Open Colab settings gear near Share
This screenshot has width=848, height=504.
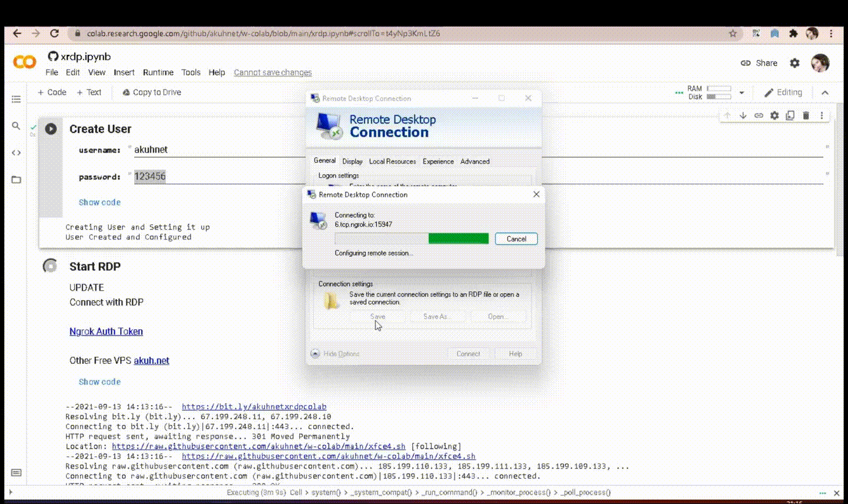(794, 63)
